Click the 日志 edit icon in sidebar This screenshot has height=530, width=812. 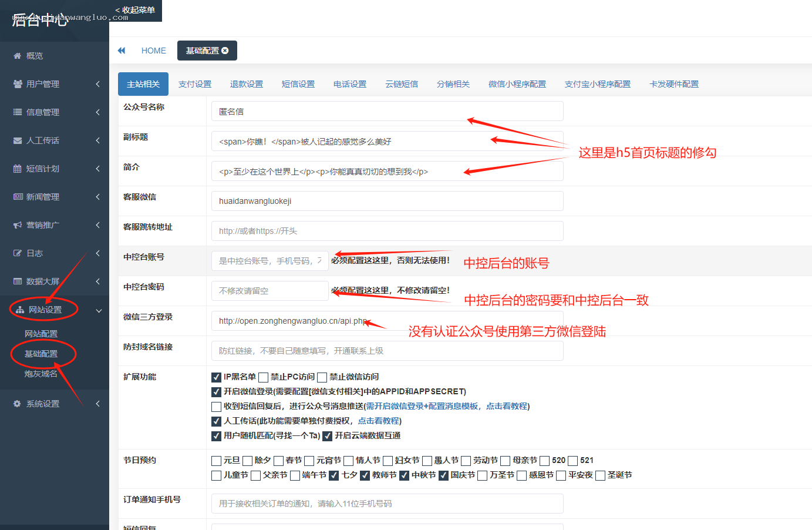[18, 253]
